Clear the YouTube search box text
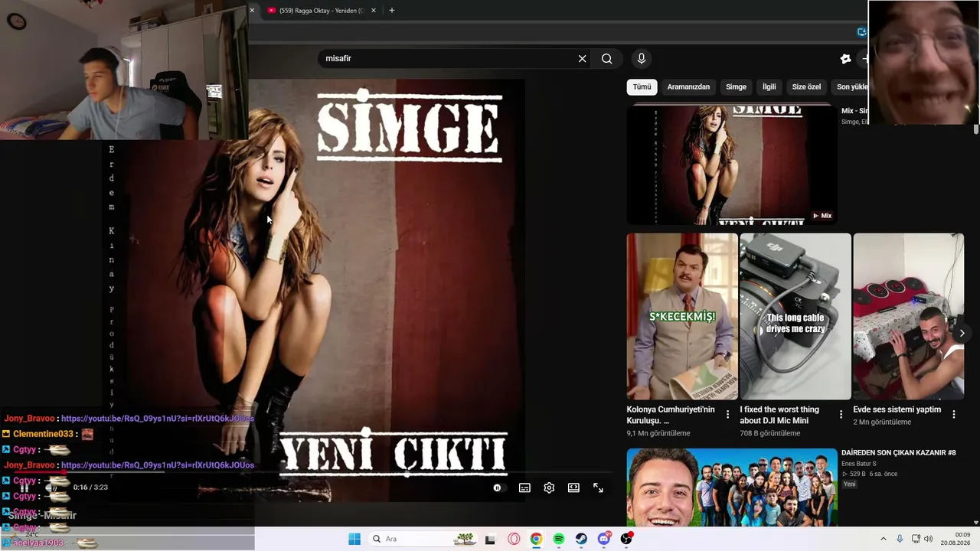This screenshot has width=980, height=551. tap(582, 59)
